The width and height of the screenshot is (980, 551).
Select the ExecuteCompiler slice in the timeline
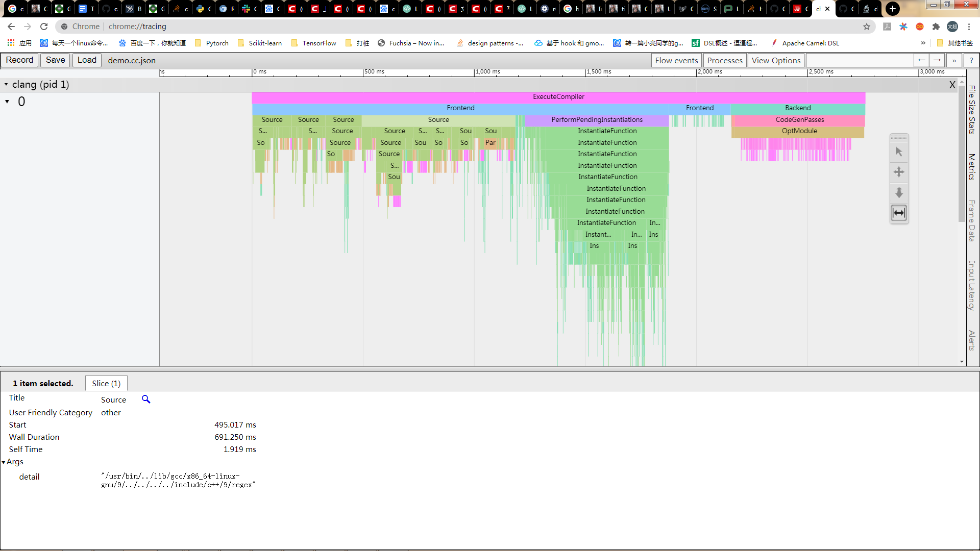click(x=558, y=96)
